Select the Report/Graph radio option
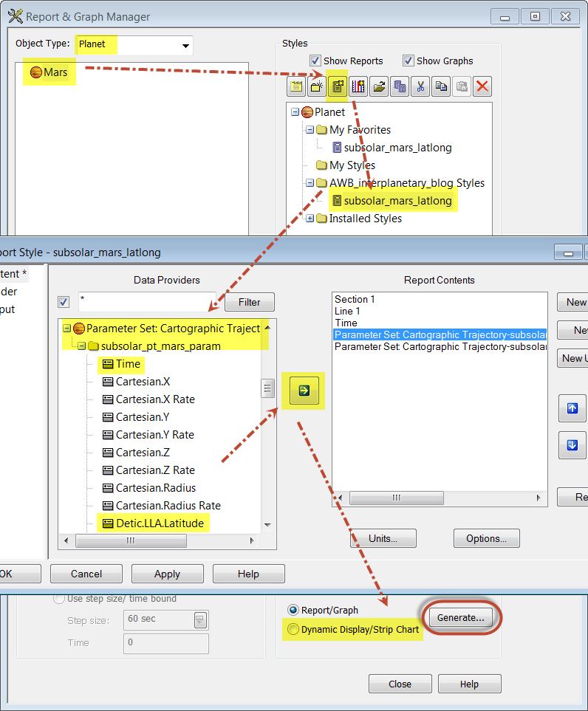 point(293,610)
